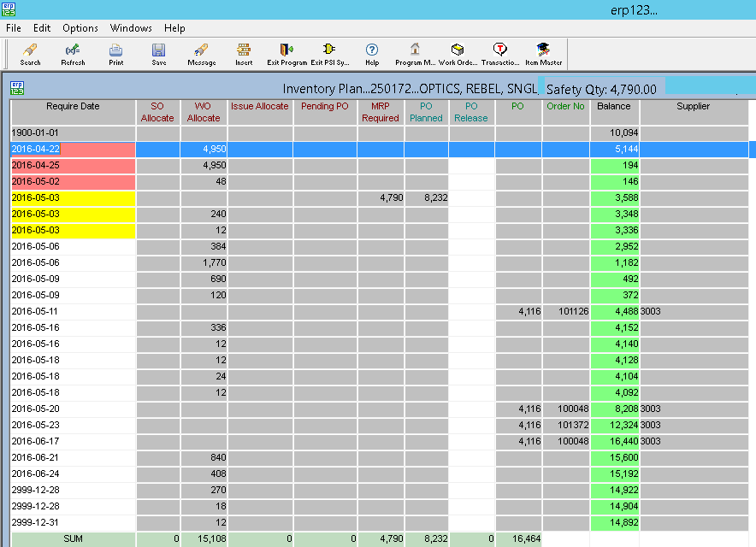756x547 pixels.
Task: Click the Program Menu toolbar icon
Action: pyautogui.click(x=415, y=54)
